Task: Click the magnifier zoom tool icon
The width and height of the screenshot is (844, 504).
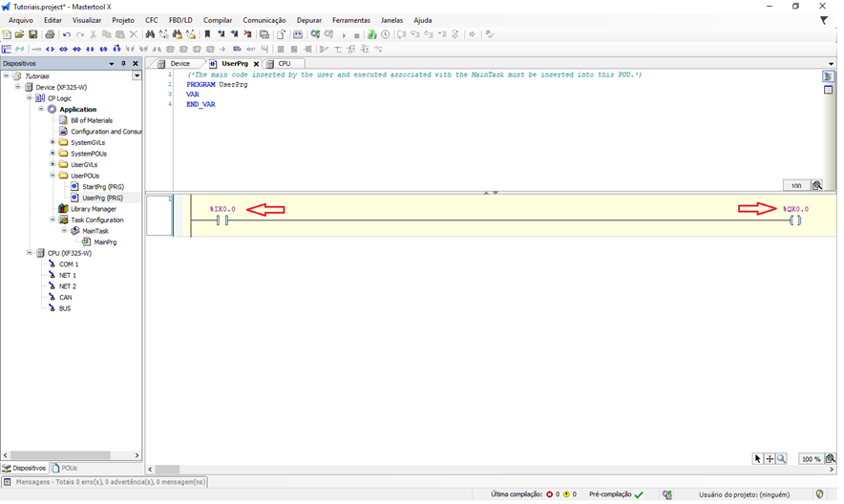Action: (x=782, y=459)
